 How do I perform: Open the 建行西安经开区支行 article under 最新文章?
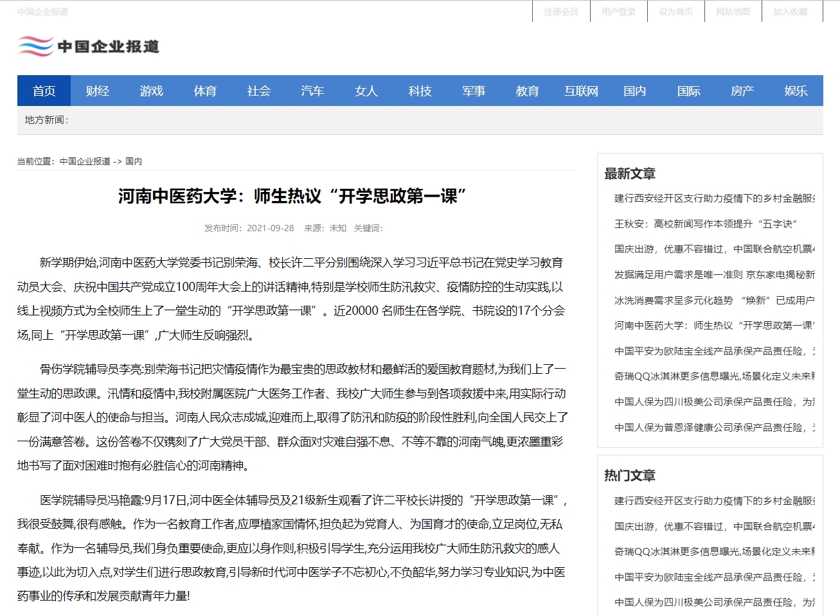[x=714, y=198]
